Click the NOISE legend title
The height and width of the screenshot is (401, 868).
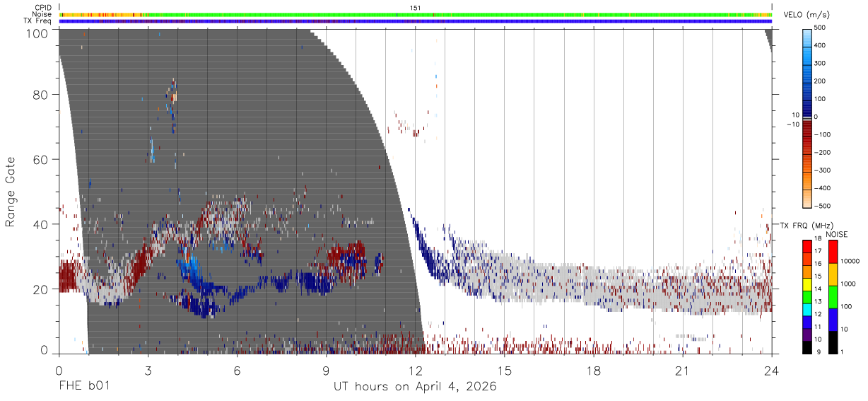click(835, 234)
